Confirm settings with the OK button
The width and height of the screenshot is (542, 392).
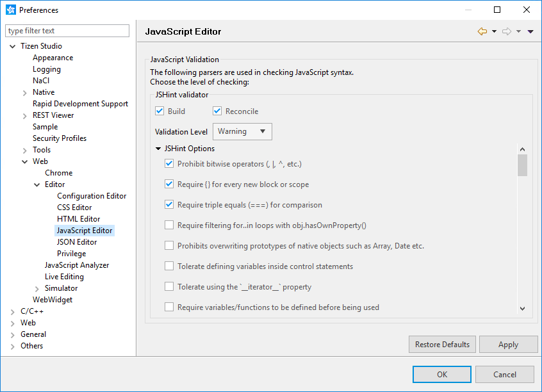tap(441, 374)
